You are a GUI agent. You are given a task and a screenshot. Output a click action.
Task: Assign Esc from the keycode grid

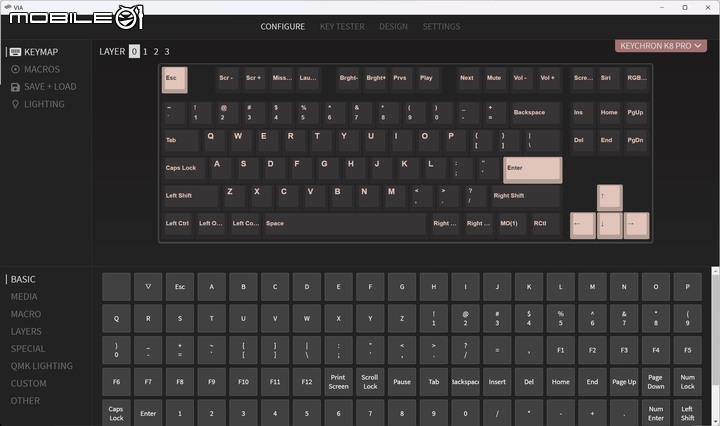pos(180,287)
